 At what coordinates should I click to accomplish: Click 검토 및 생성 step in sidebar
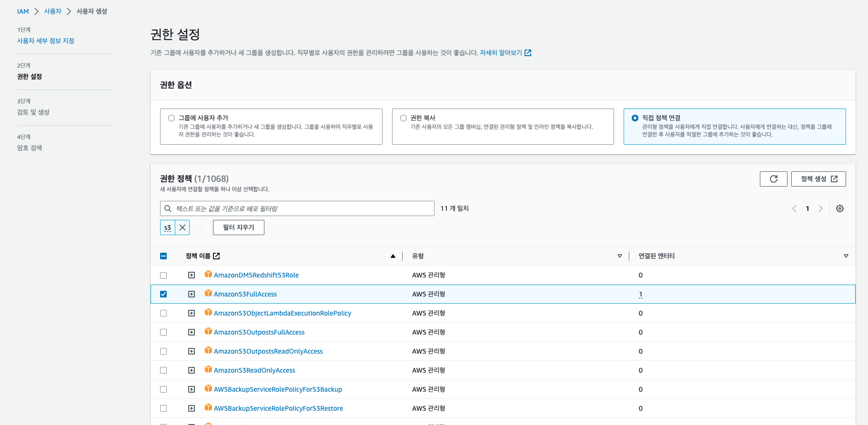coord(33,112)
